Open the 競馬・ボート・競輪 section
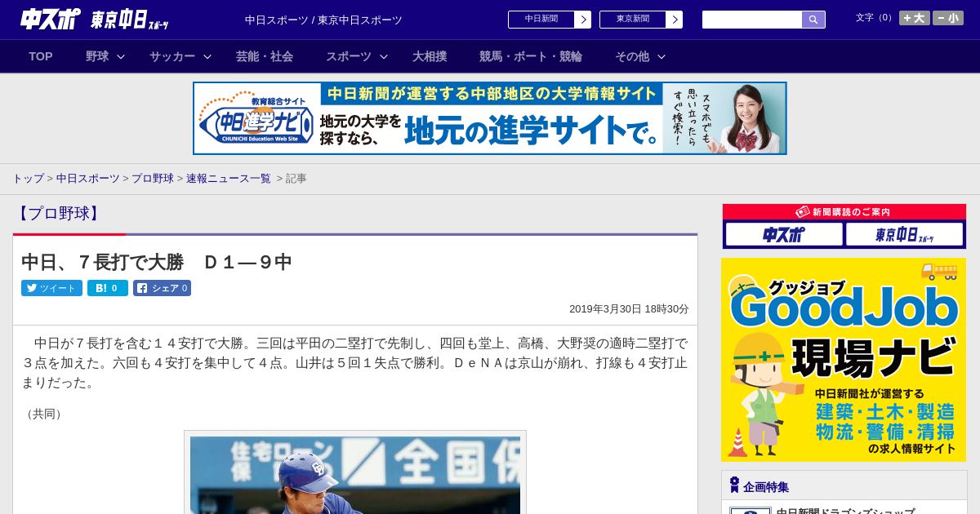The height and width of the screenshot is (514, 980). [531, 56]
